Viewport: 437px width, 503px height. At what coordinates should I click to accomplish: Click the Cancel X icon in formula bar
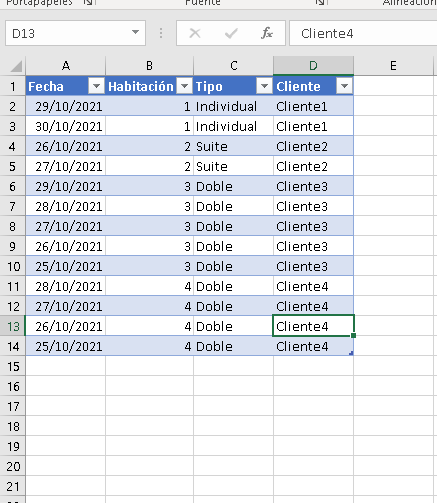[x=195, y=33]
